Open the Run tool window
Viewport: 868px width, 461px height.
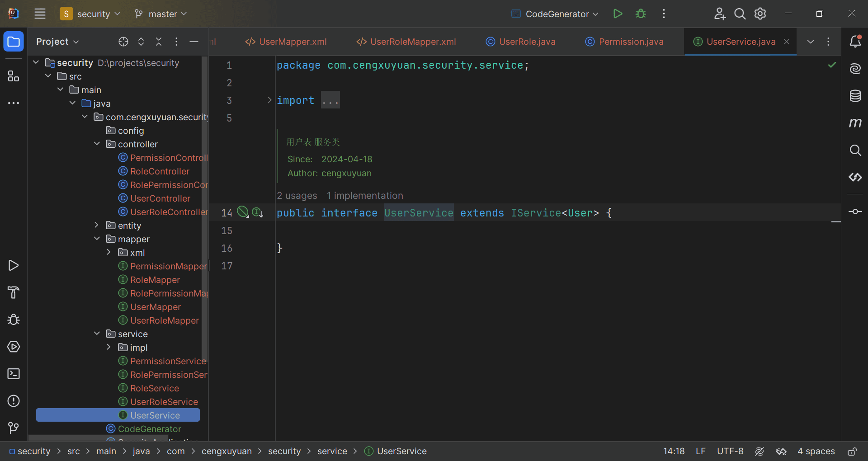point(14,265)
